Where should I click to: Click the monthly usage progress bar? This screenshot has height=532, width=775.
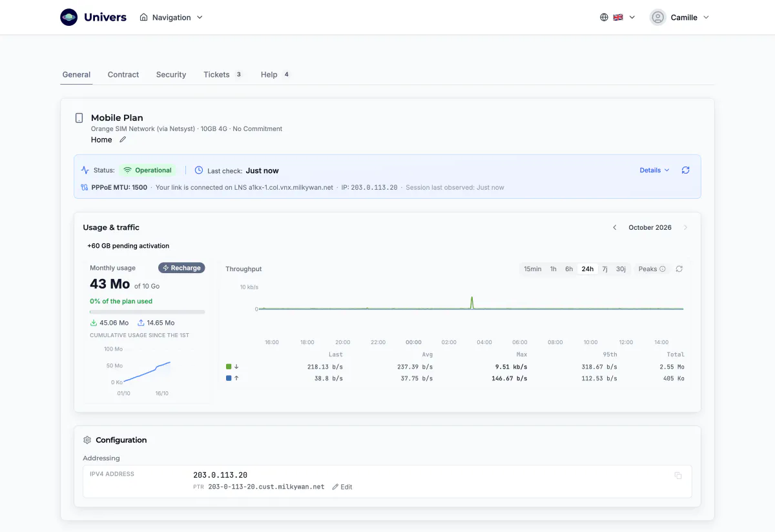pyautogui.click(x=147, y=312)
